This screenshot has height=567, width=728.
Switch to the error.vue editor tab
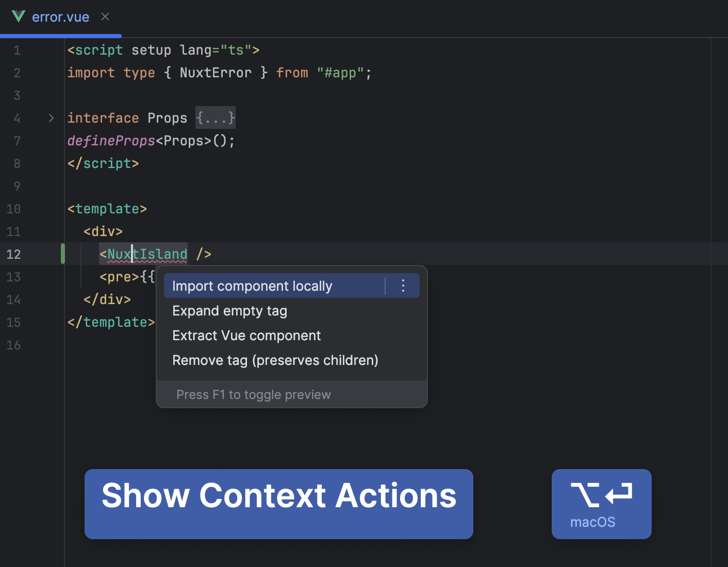tap(61, 16)
